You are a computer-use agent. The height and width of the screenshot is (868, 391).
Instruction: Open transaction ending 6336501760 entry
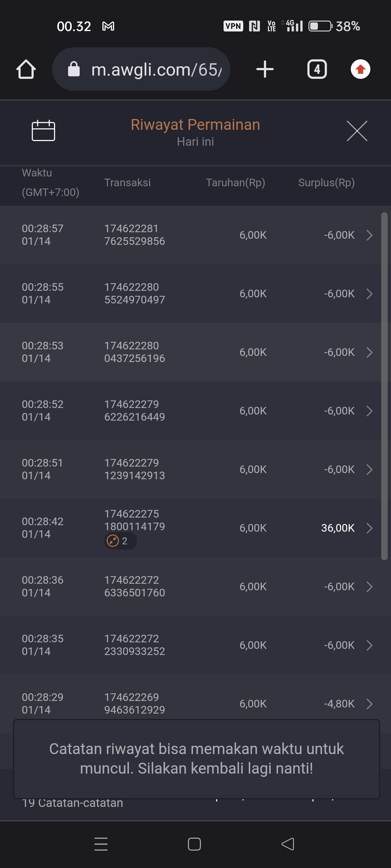click(134, 586)
